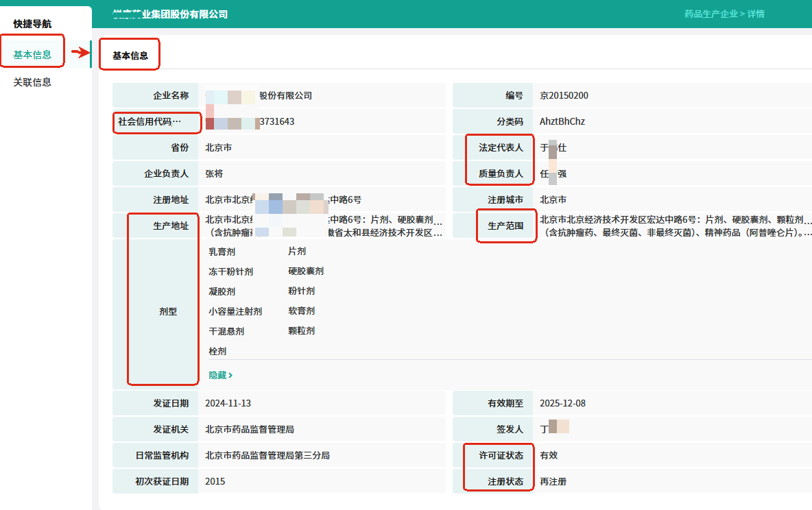
Task: Click the company name in the green header
Action: (x=170, y=14)
